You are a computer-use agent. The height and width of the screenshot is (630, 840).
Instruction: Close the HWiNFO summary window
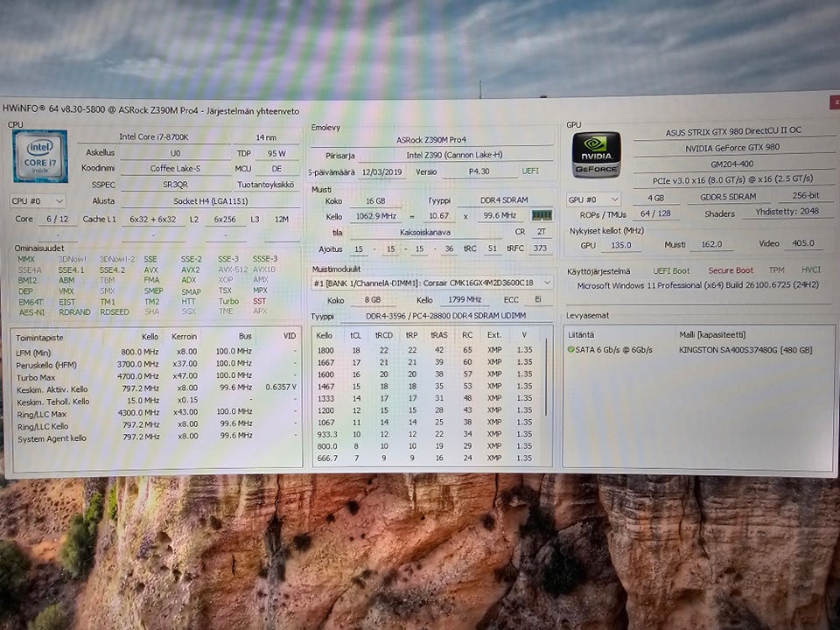coord(835,101)
